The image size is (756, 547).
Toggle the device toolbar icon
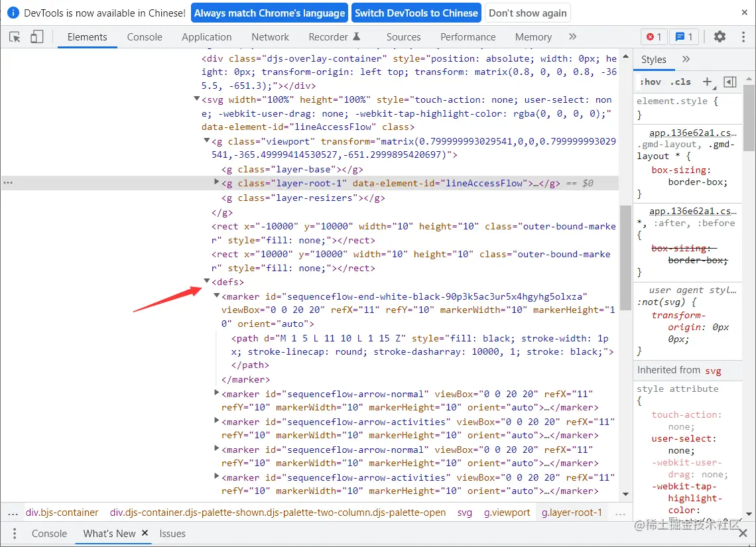[x=36, y=37]
